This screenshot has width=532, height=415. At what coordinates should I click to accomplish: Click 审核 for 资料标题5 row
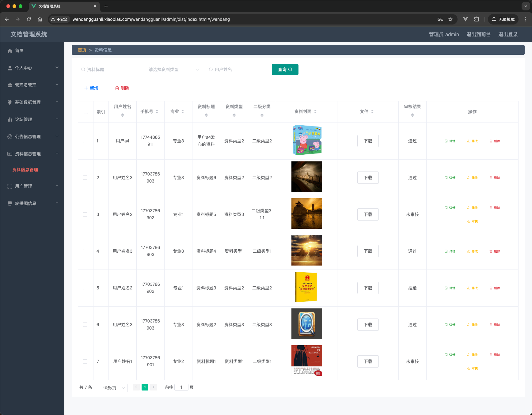[472, 221]
